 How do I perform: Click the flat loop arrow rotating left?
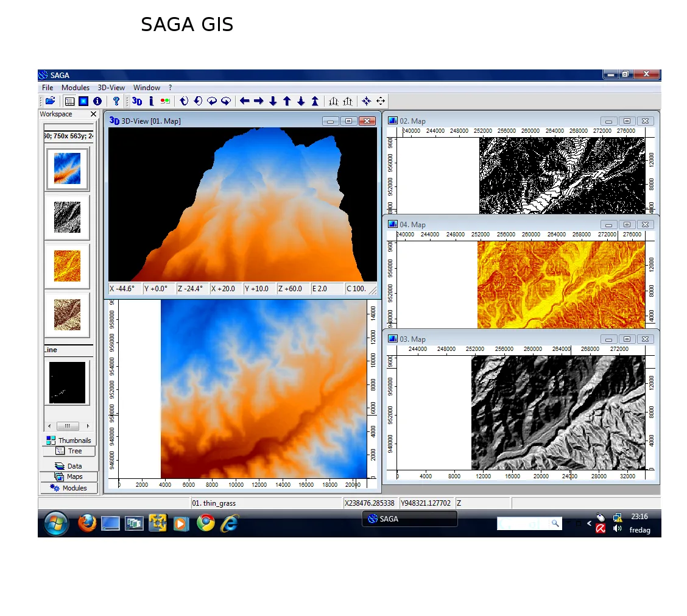click(211, 101)
